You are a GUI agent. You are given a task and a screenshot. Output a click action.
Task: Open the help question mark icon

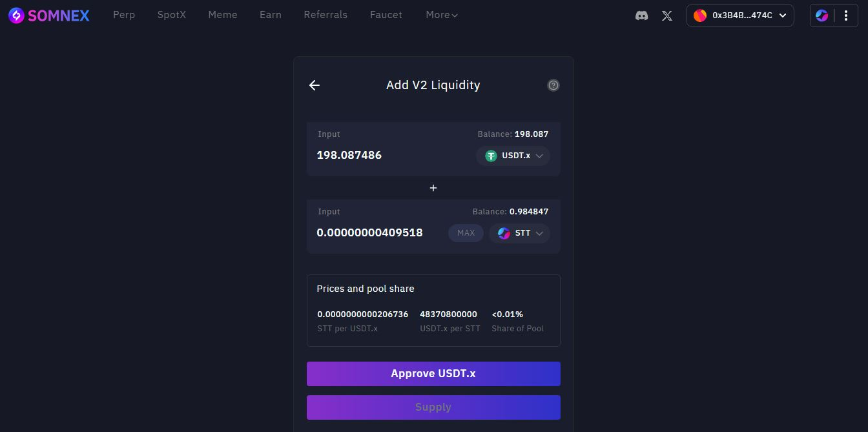click(x=553, y=85)
